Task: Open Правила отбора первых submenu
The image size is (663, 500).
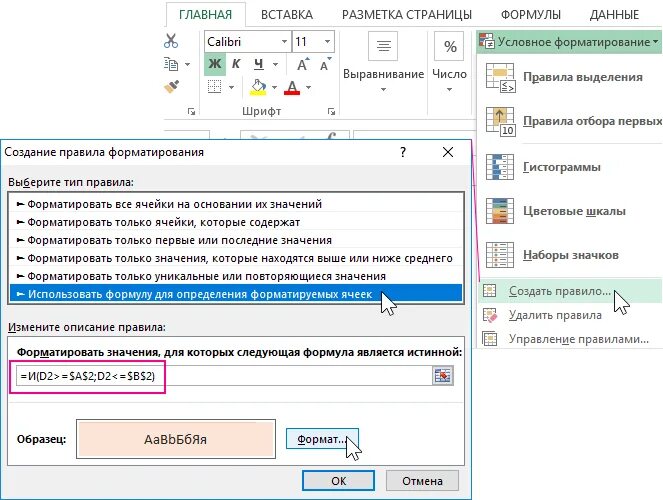Action: pos(570,121)
